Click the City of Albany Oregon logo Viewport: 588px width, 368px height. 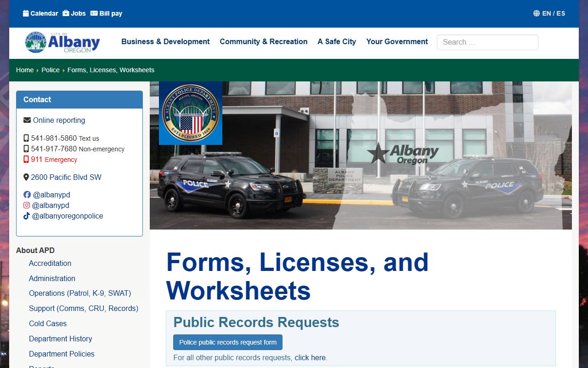62,42
